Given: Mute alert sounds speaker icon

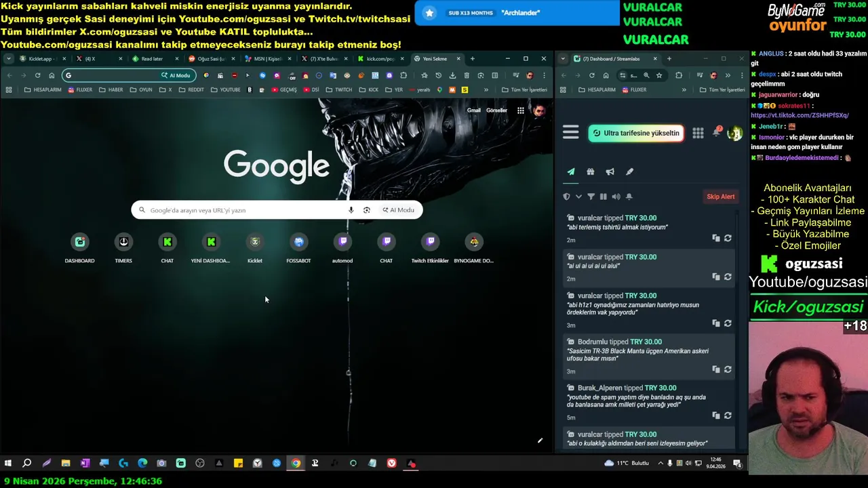Looking at the screenshot, I should 616,197.
